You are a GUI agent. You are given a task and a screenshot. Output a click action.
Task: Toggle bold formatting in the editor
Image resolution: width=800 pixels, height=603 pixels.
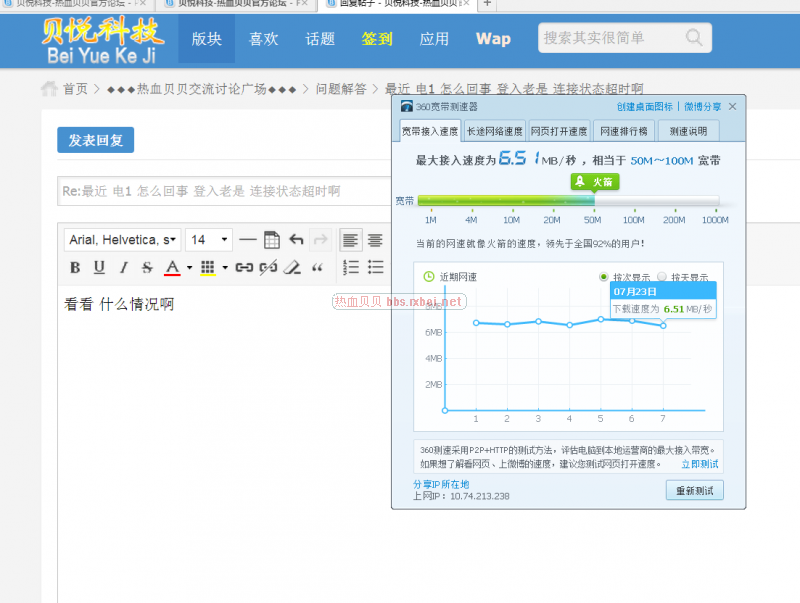[75, 268]
